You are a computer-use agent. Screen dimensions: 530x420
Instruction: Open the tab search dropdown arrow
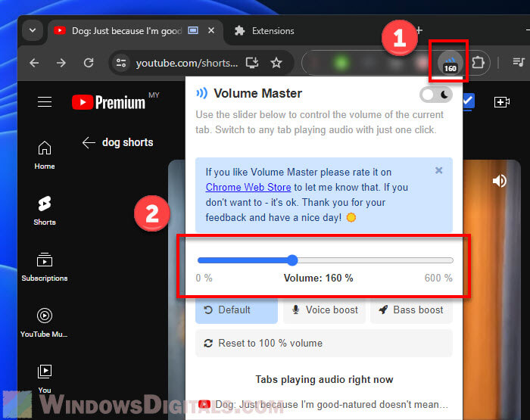pyautogui.click(x=33, y=30)
